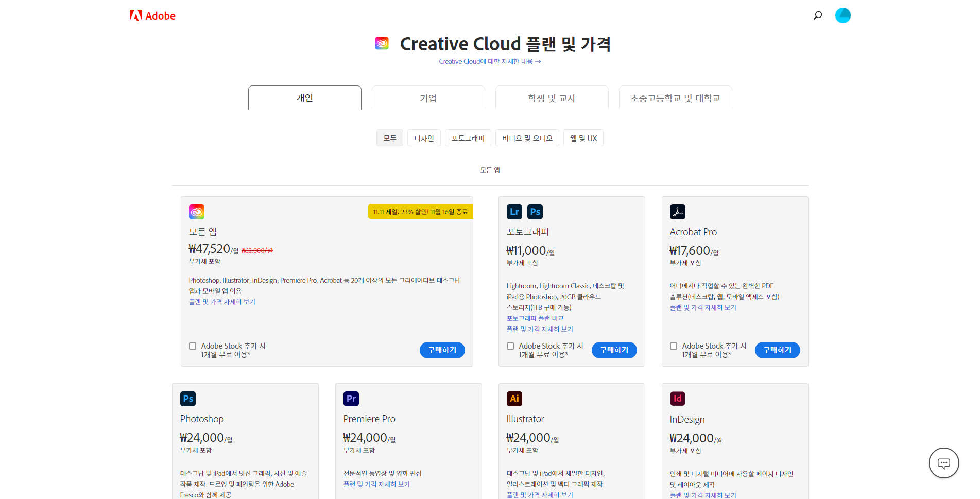Open the chat support bubble icon
This screenshot has width=980, height=499.
(x=944, y=463)
